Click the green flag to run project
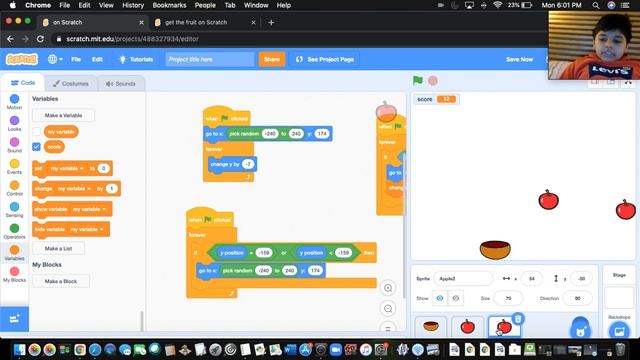 click(x=418, y=80)
